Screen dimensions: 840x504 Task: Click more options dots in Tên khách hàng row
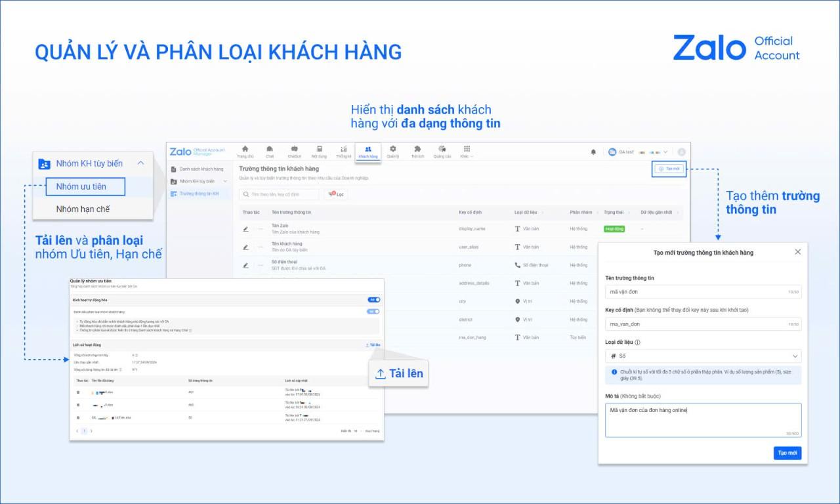260,247
